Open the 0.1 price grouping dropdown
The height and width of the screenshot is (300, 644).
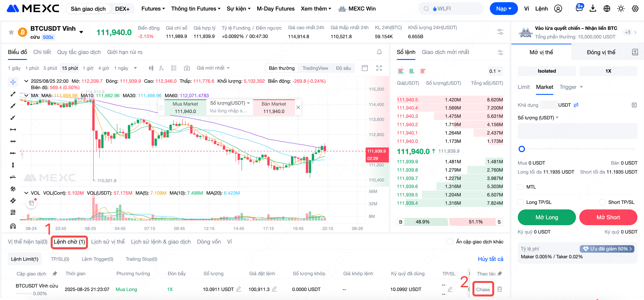(495, 71)
